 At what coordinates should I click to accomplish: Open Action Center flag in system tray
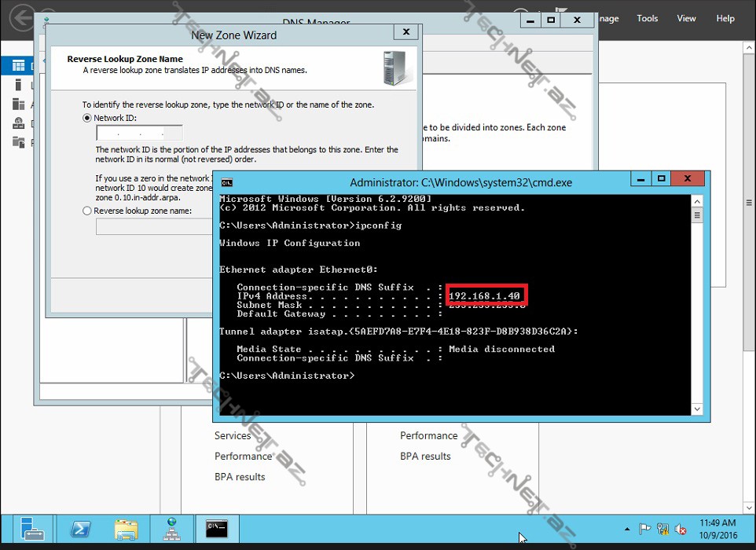click(645, 529)
